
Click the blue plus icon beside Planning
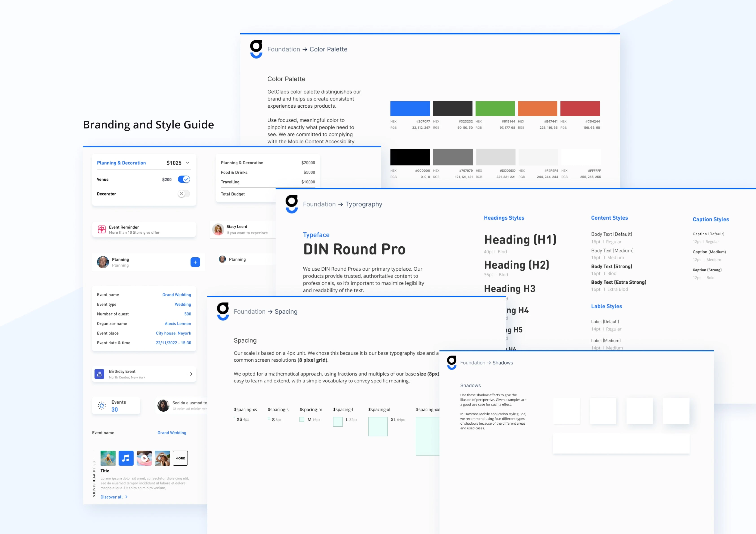[x=195, y=262]
